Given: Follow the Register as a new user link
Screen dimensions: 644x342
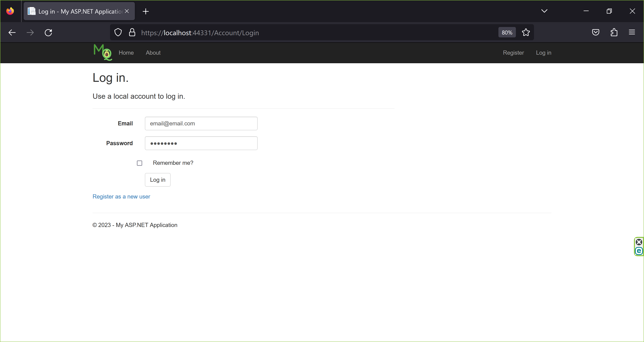Looking at the screenshot, I should tap(121, 196).
